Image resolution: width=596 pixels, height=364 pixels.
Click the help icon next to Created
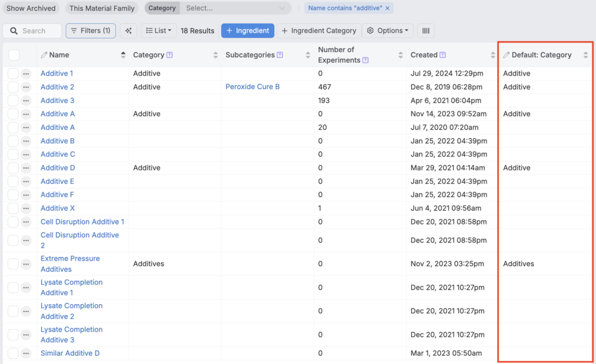tap(443, 55)
